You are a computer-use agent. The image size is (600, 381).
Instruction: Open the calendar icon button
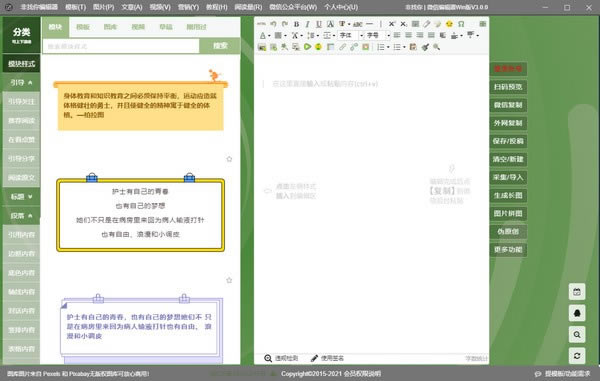click(577, 292)
